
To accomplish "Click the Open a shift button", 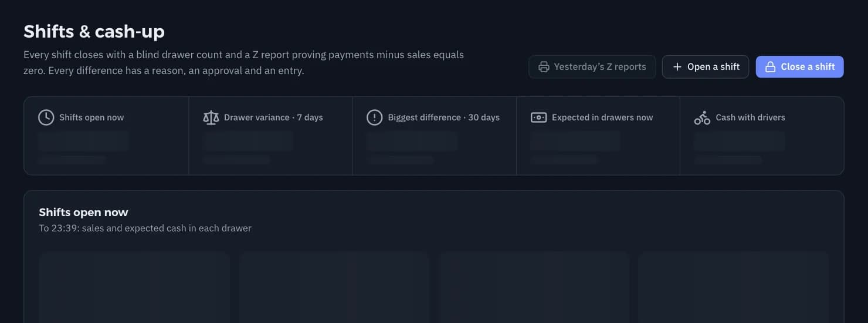I will coord(706,67).
